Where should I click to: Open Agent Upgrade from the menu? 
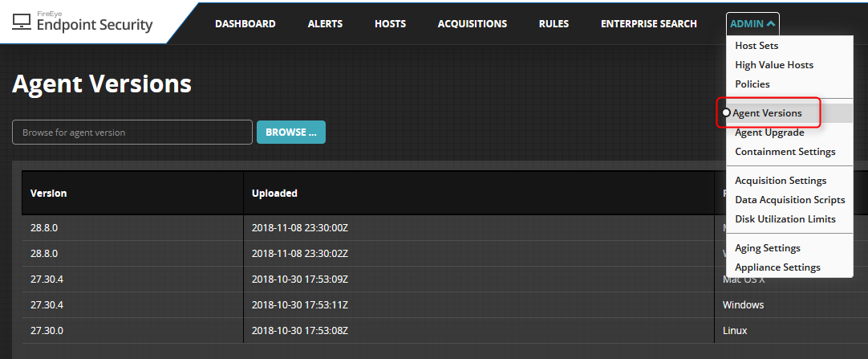[769, 133]
